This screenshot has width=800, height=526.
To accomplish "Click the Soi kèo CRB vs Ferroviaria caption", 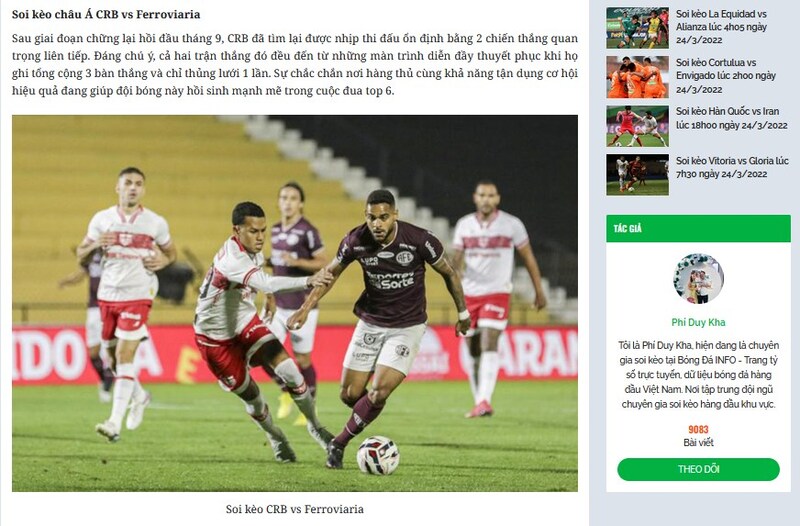I will pos(295,509).
